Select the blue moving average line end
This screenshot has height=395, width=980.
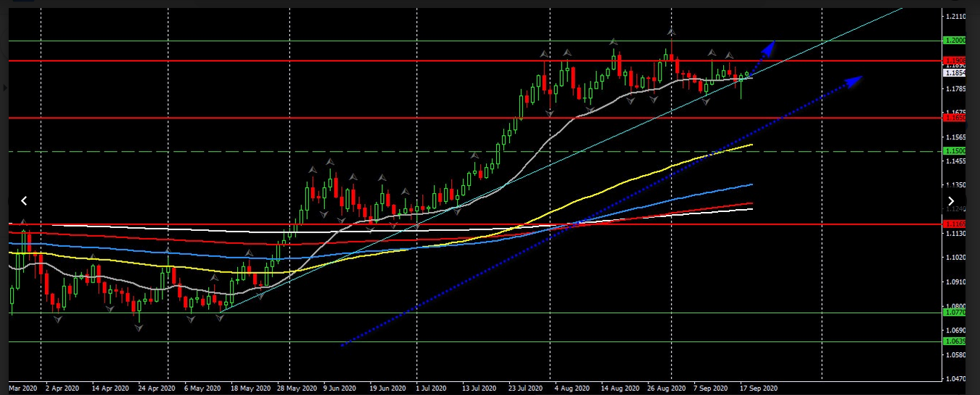[750, 184]
